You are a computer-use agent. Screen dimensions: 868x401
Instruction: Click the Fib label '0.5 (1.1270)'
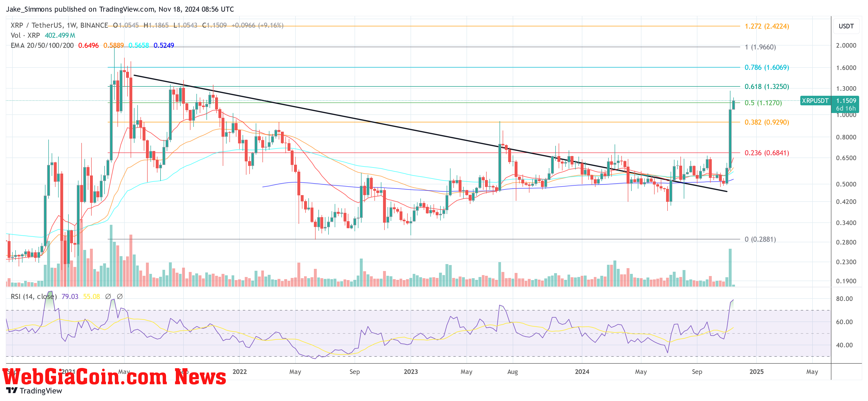[x=763, y=103]
